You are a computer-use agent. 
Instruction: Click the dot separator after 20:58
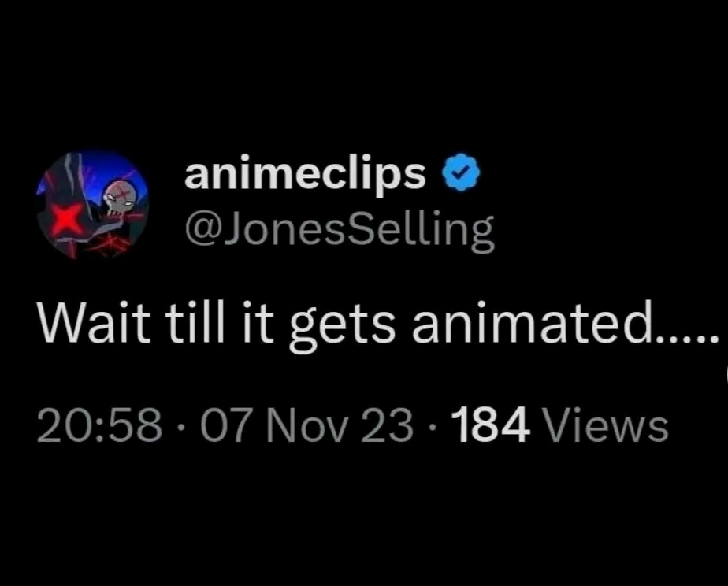(x=181, y=427)
